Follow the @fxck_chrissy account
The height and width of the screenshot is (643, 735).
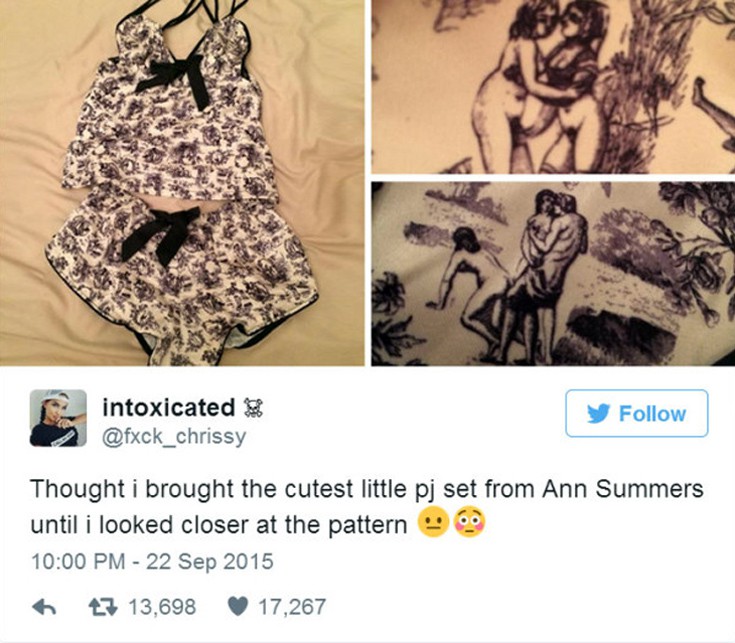pyautogui.click(x=637, y=413)
